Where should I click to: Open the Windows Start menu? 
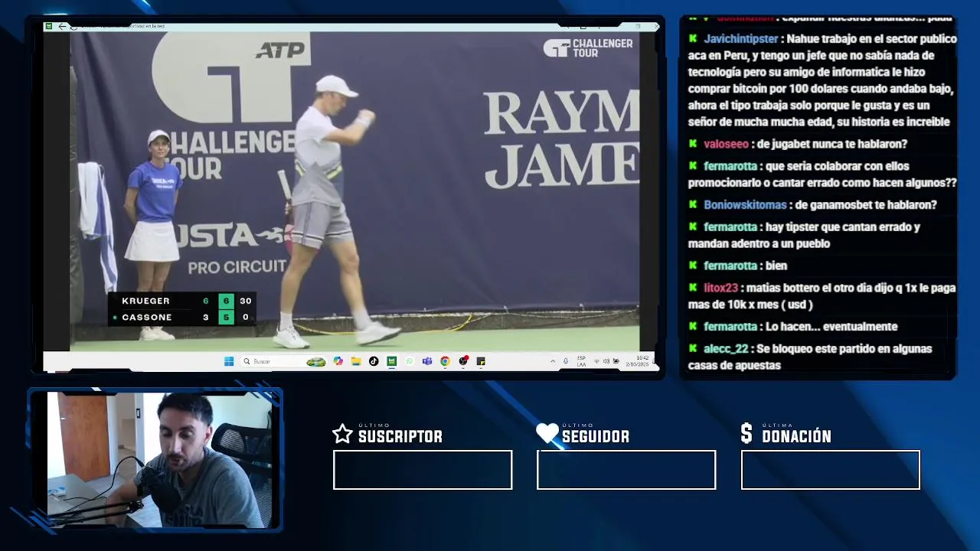(228, 361)
